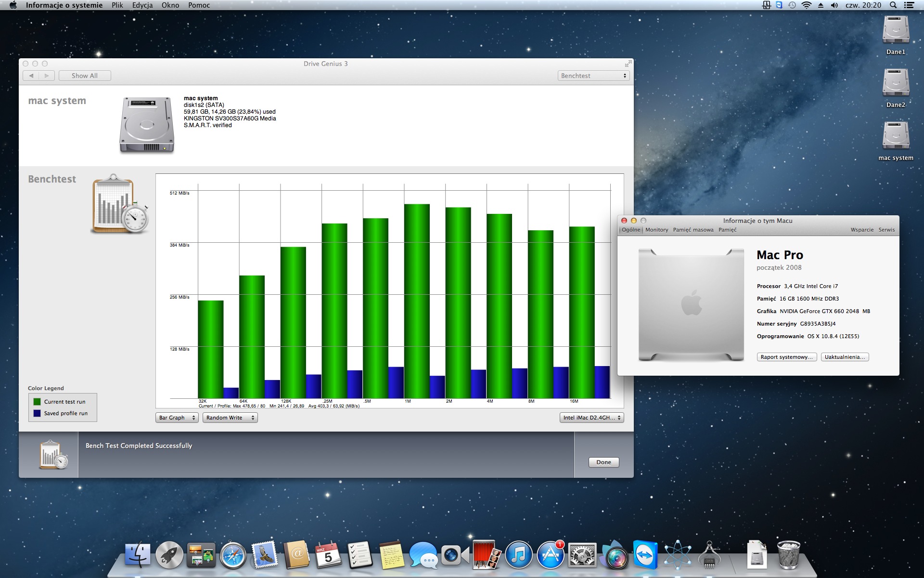Click the small Bench Test status icon
Image resolution: width=924 pixels, height=578 pixels.
[53, 455]
